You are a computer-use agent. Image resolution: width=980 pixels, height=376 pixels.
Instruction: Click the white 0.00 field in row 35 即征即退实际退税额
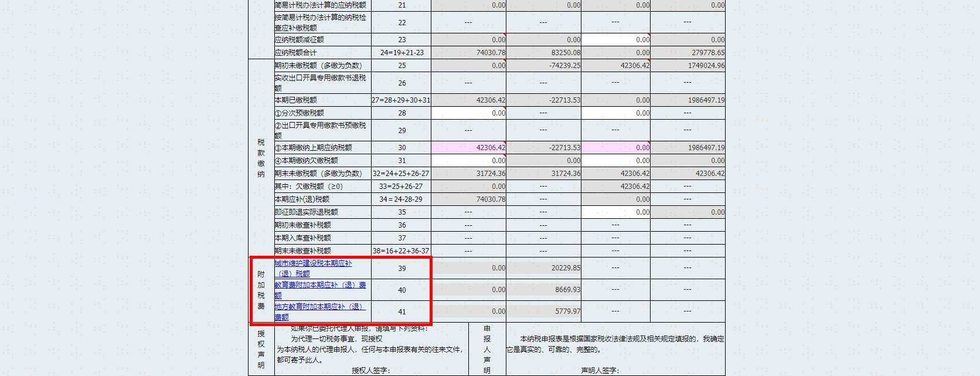tap(615, 212)
